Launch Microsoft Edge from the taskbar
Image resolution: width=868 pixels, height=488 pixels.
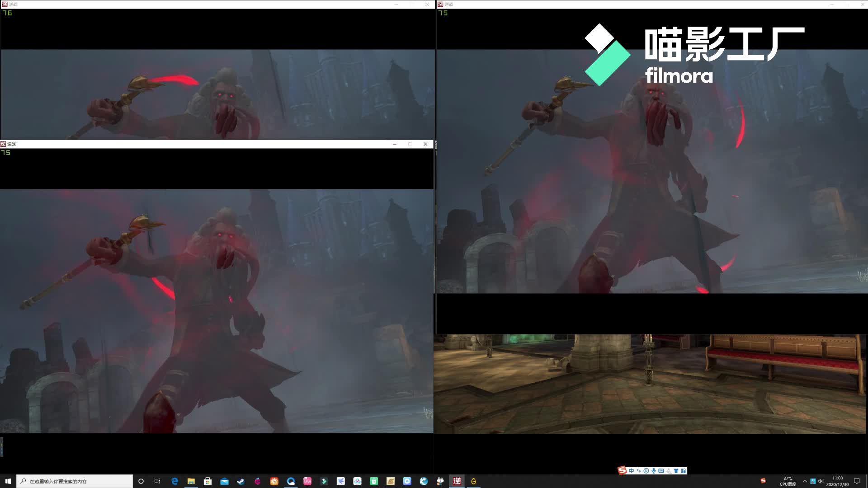coord(175,481)
